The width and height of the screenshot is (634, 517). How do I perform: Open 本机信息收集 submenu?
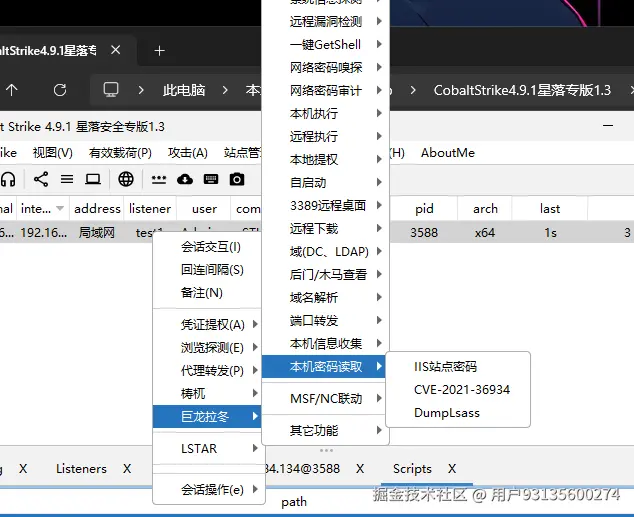325,344
